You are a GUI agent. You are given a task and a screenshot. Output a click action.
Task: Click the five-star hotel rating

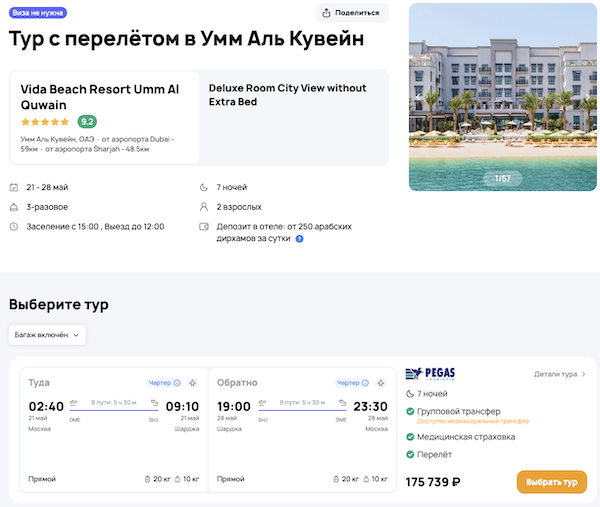coord(45,121)
